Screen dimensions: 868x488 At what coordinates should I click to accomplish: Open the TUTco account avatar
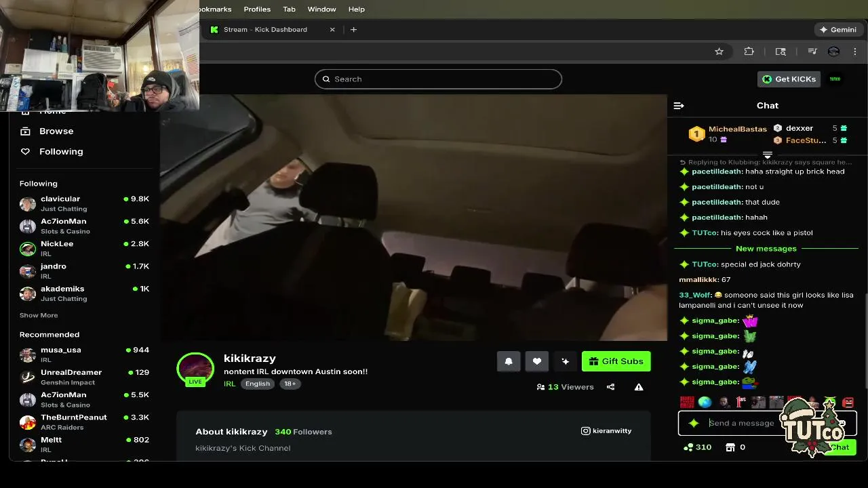835,79
